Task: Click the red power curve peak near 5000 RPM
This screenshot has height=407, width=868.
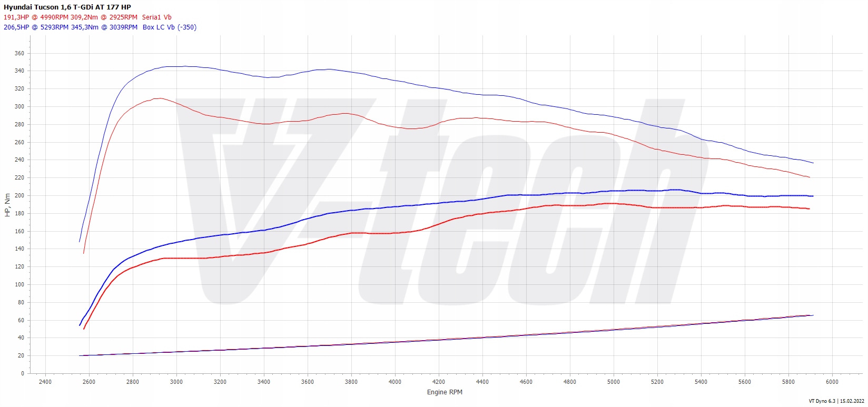Action: tap(611, 203)
